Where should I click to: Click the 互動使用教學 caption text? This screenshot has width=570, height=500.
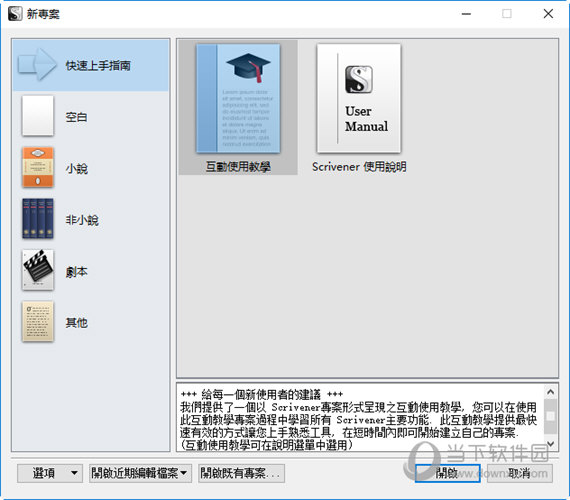[x=238, y=167]
